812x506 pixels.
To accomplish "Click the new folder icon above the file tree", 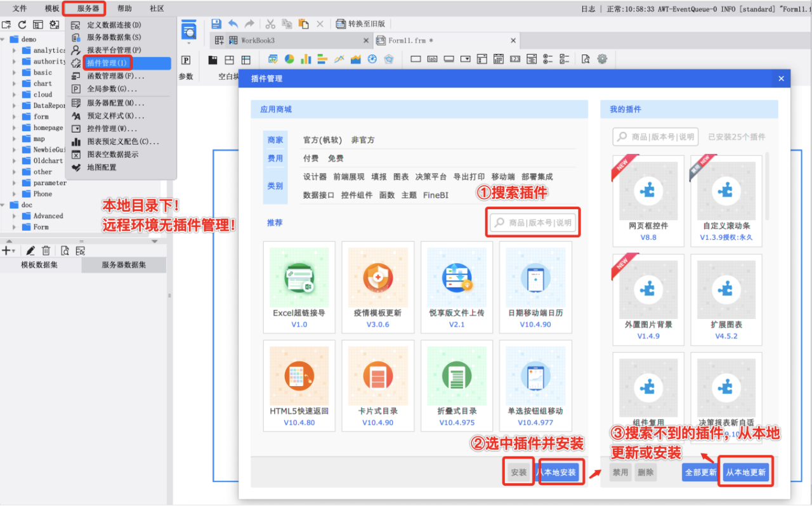I will pyautogui.click(x=6, y=25).
